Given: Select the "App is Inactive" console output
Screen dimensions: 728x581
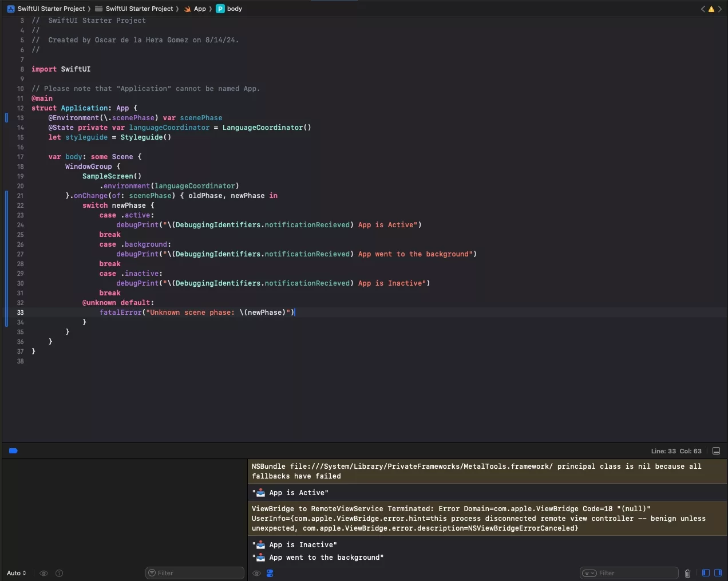Looking at the screenshot, I should click(294, 545).
